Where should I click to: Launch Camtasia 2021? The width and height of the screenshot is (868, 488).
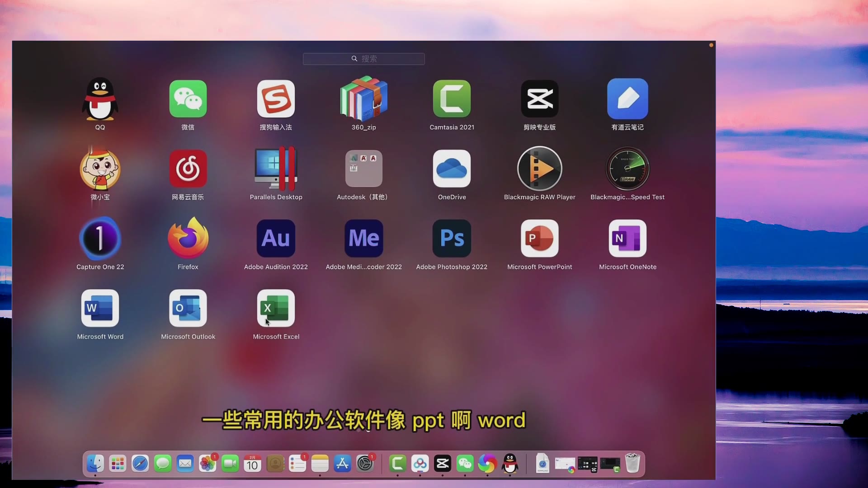[452, 99]
